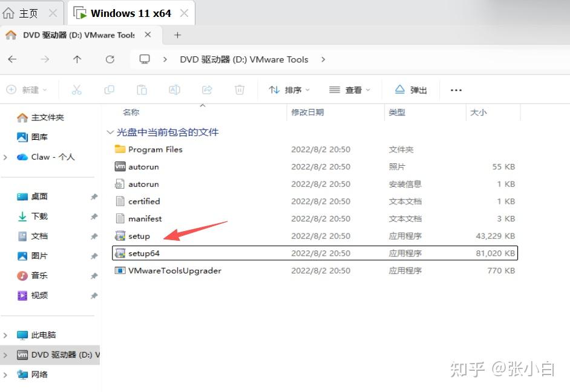Viewport: 570px width, 392px height.
Task: Click the Delete trash icon
Action: tap(239, 90)
